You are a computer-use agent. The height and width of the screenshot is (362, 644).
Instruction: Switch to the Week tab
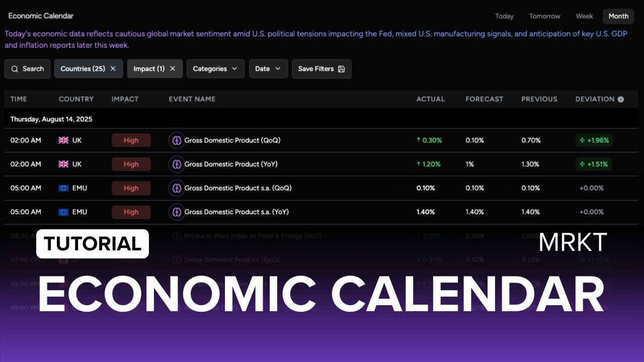pos(584,16)
